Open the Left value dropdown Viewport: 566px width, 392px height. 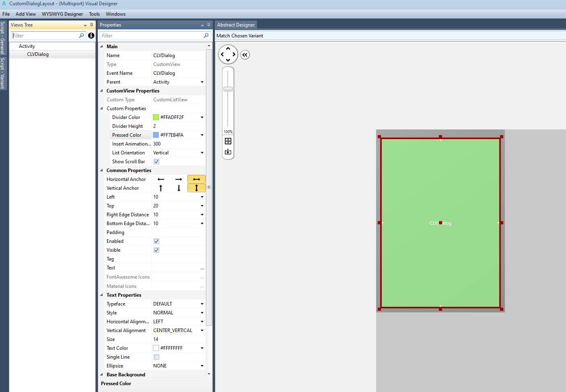pos(202,197)
